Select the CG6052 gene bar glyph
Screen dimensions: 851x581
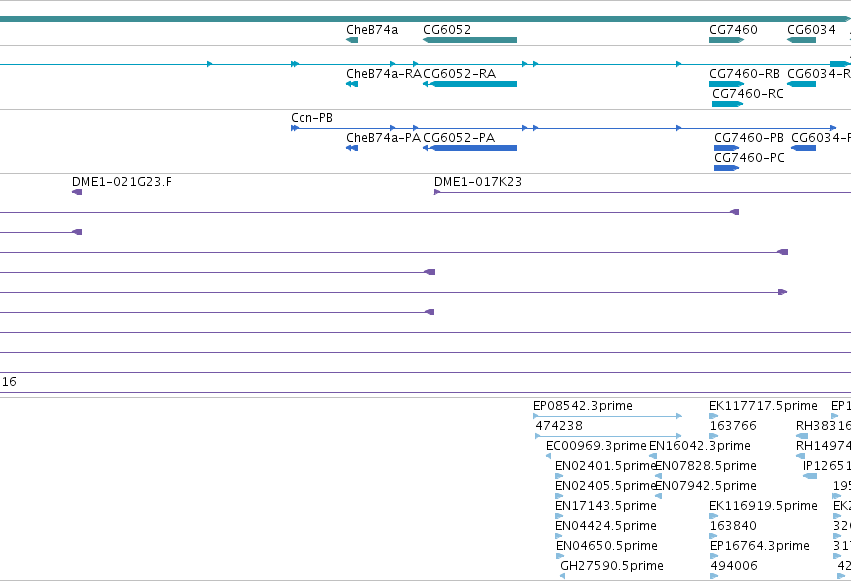(x=470, y=40)
